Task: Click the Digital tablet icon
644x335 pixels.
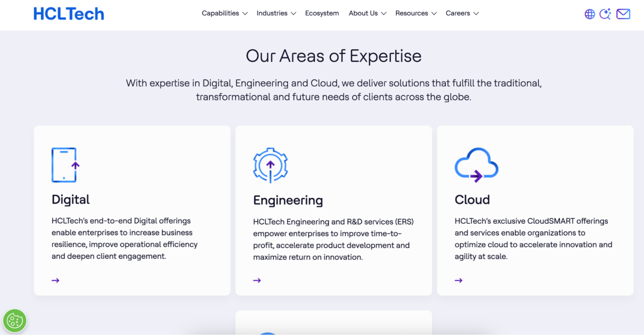Action: 66,165
